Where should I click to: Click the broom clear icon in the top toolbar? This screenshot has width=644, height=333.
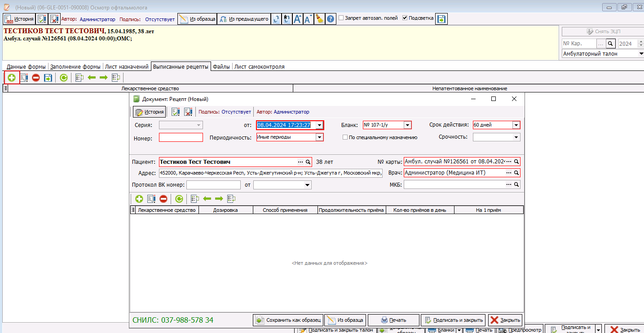(319, 19)
